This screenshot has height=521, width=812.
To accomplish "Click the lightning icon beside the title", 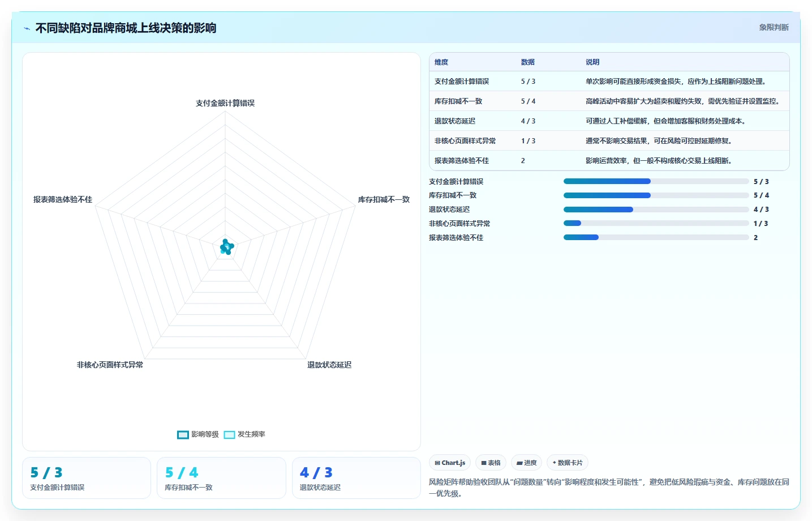I will [27, 28].
